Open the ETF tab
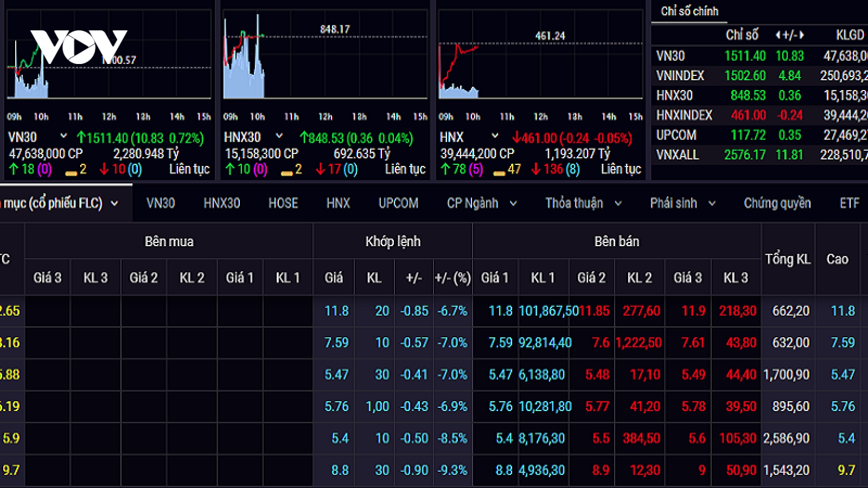 click(x=850, y=203)
